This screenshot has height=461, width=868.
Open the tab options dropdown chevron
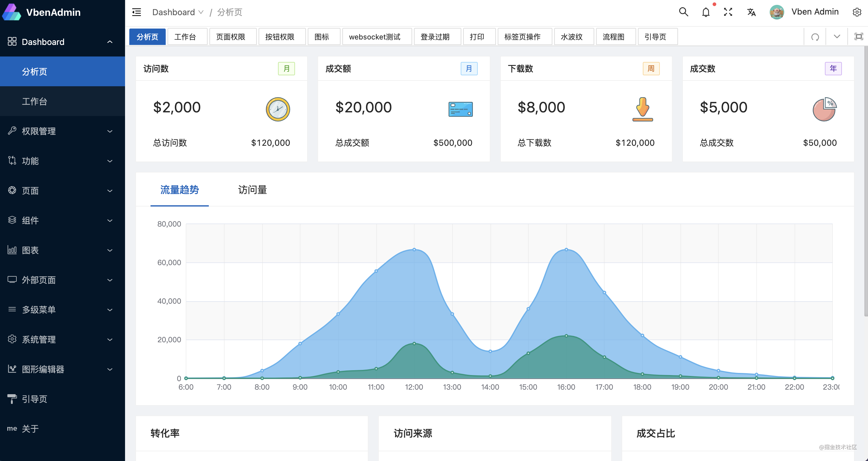tap(837, 37)
